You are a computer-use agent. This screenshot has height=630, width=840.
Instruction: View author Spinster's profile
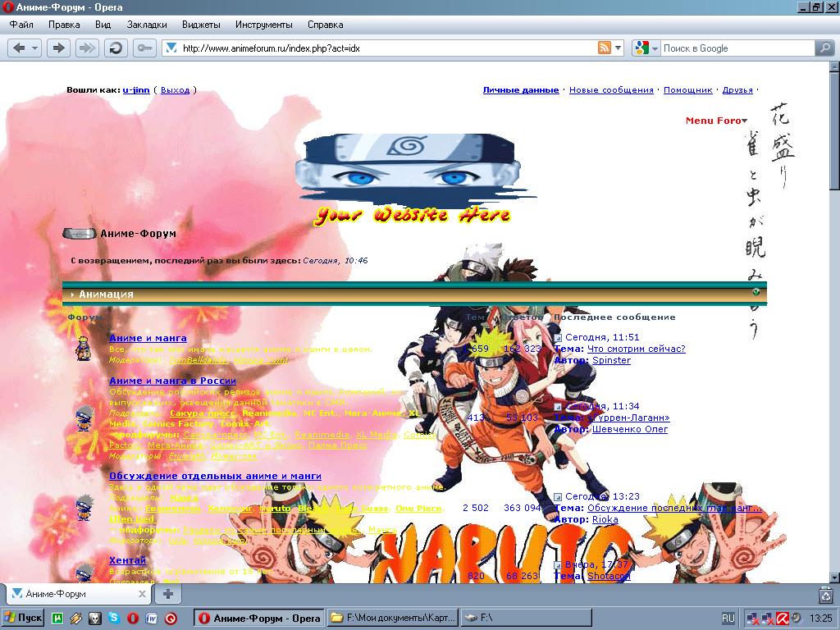(611, 361)
